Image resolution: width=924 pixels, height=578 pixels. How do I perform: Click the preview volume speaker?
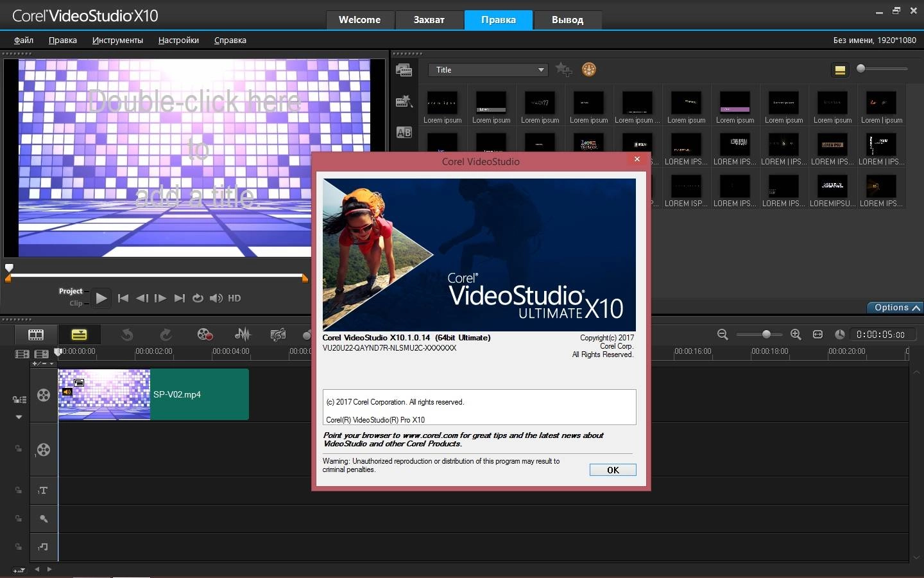click(x=216, y=298)
